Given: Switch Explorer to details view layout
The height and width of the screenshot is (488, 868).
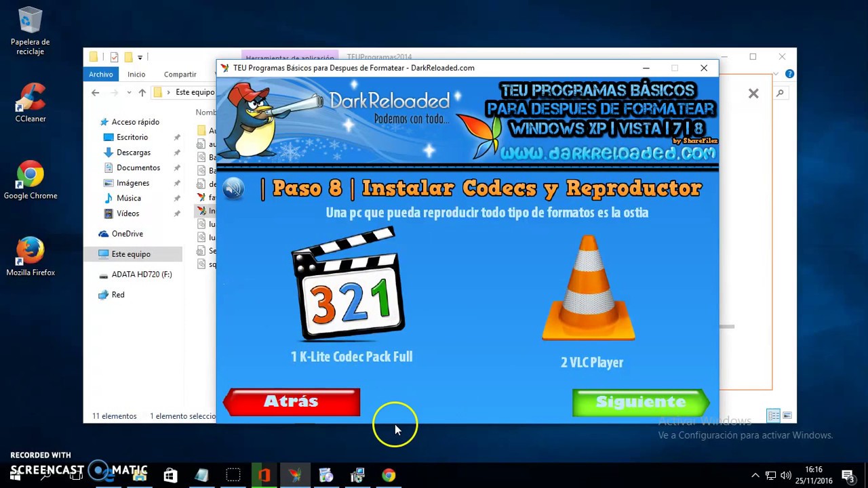Looking at the screenshot, I should point(774,415).
